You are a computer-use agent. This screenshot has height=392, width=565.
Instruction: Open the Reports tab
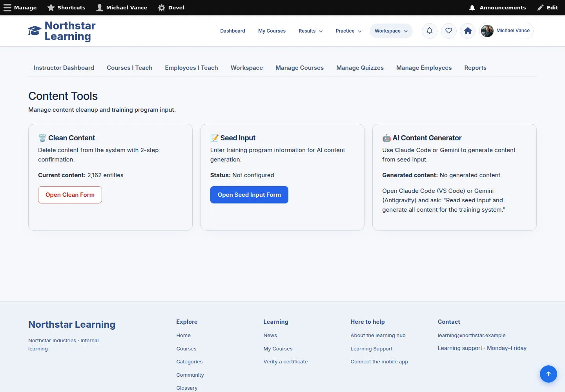coord(476,68)
